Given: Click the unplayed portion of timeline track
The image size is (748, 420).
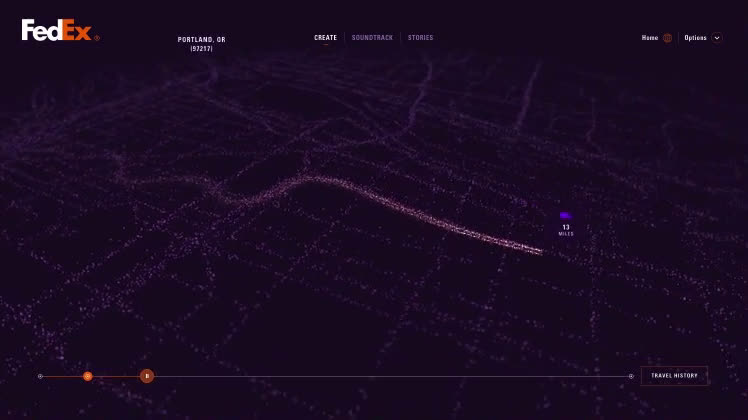Looking at the screenshot, I should click(390, 376).
